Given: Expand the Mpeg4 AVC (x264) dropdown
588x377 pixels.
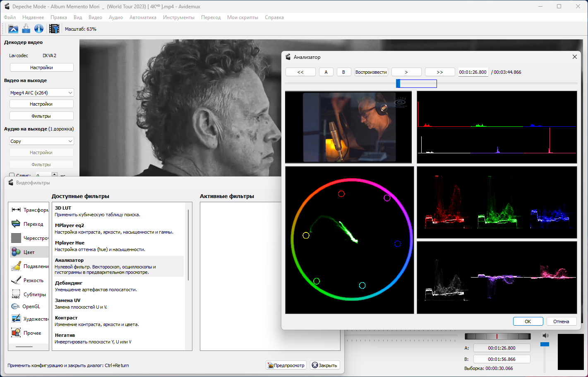Looking at the screenshot, I should pos(41,93).
